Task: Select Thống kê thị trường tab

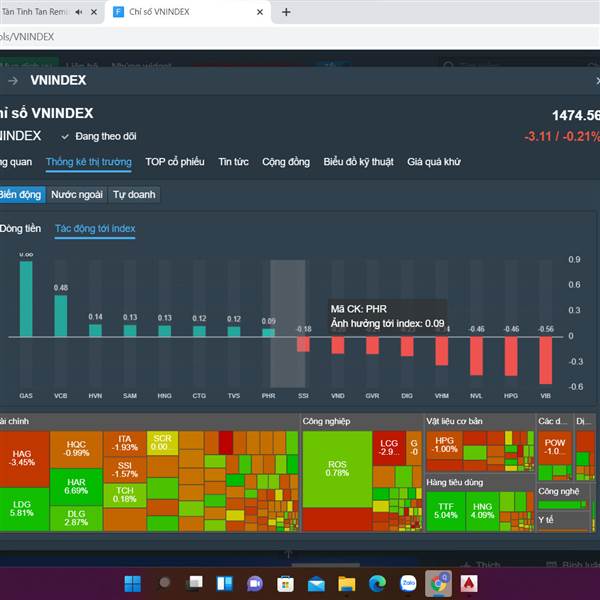Action: [89, 162]
